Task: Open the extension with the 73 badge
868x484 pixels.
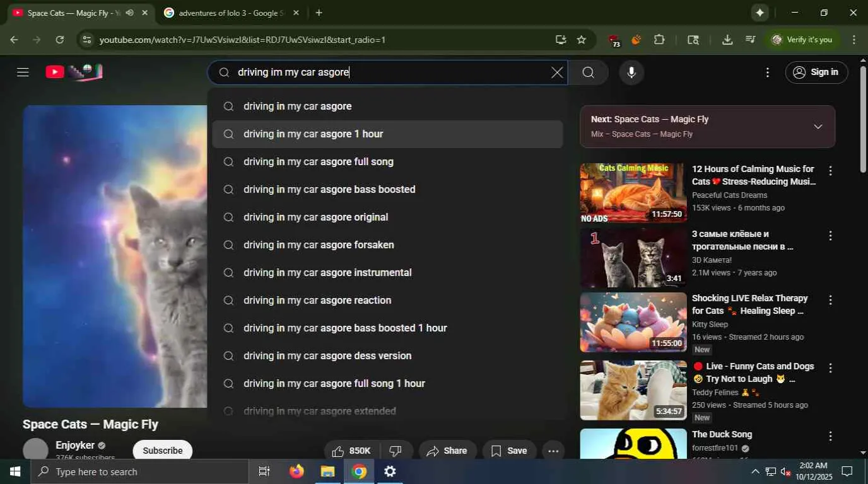Action: (x=614, y=40)
